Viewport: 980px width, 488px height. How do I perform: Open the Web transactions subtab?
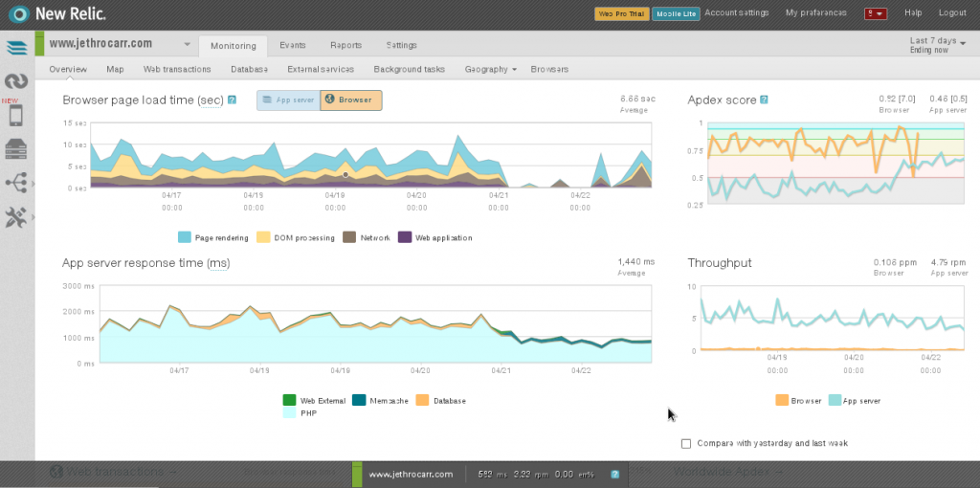[x=177, y=69]
